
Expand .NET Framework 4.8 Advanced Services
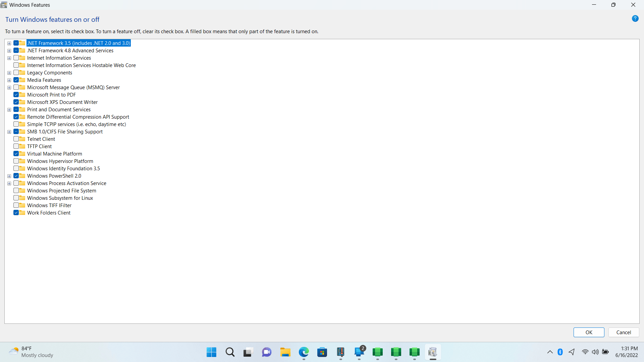9,51
